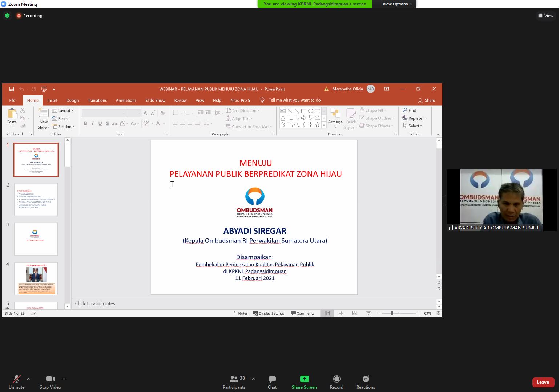Expand audio options arrow beside Unmute

click(28, 379)
